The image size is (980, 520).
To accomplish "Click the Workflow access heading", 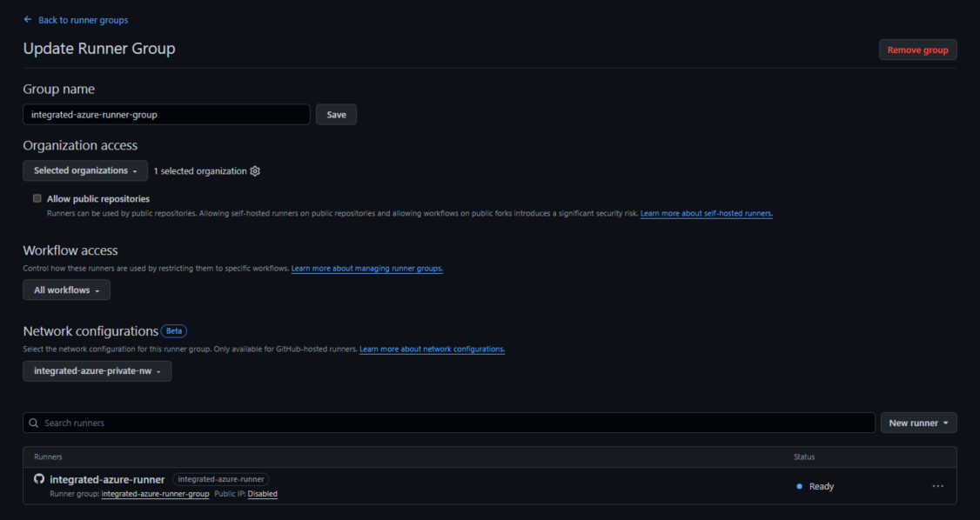I will (x=70, y=250).
